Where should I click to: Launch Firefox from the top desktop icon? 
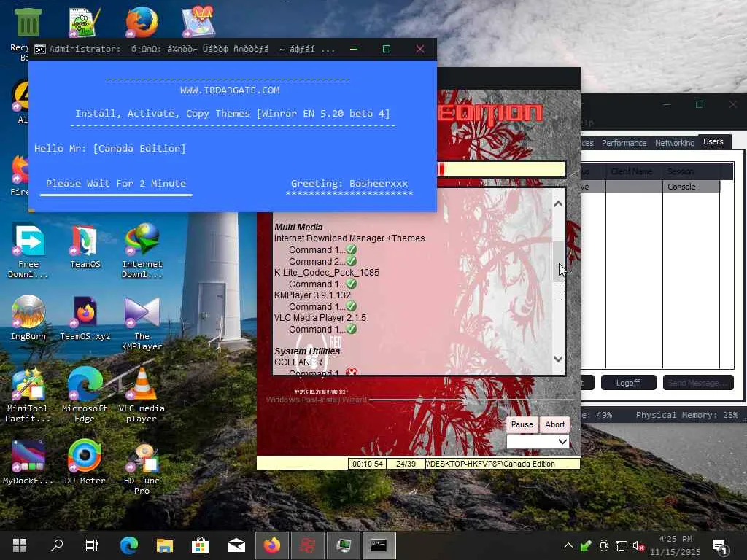[x=142, y=23]
